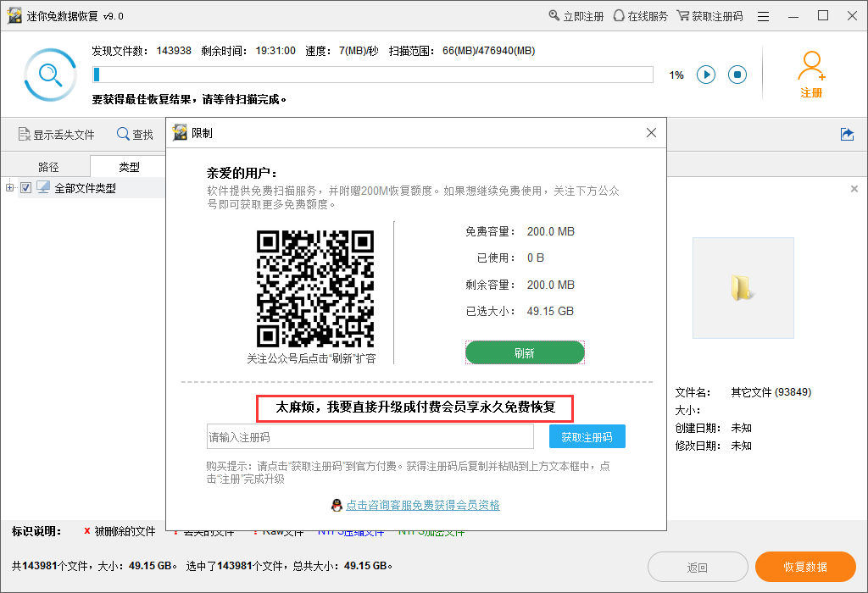Switch to the 类型 tab

[x=129, y=167]
